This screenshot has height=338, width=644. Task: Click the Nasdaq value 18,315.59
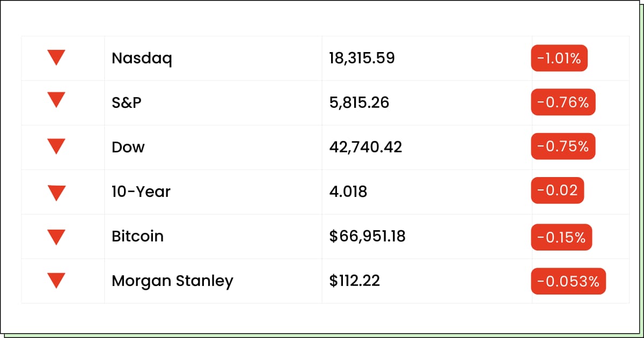362,58
